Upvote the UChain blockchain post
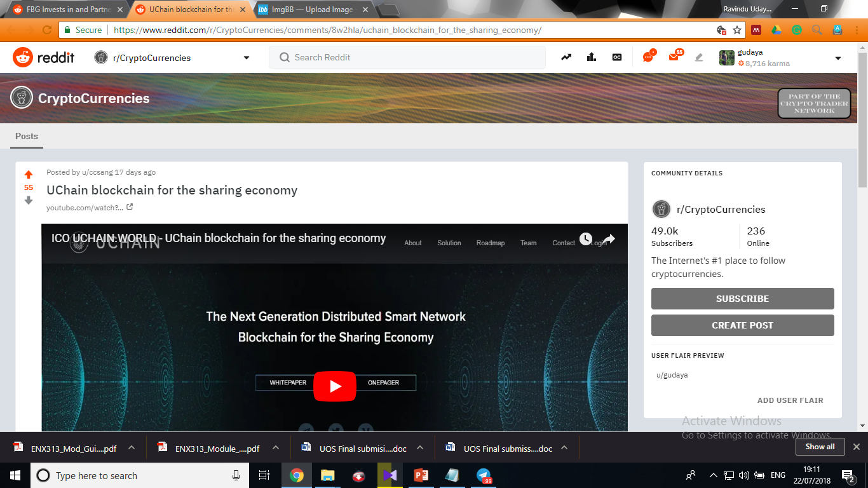Image resolution: width=868 pixels, height=488 pixels. [x=29, y=175]
